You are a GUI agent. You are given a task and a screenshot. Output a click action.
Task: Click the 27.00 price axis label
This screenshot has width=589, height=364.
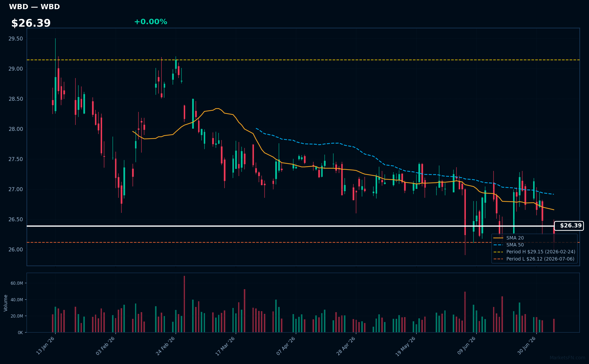tap(16, 189)
